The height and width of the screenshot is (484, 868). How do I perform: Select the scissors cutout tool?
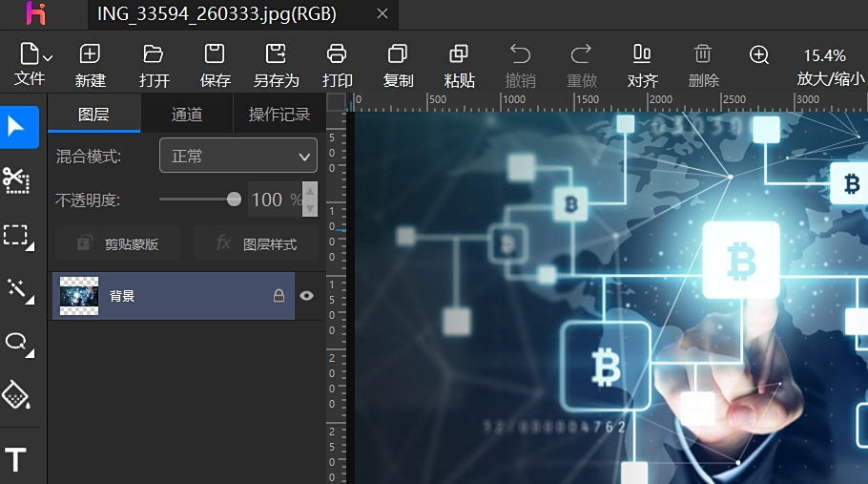point(16,180)
